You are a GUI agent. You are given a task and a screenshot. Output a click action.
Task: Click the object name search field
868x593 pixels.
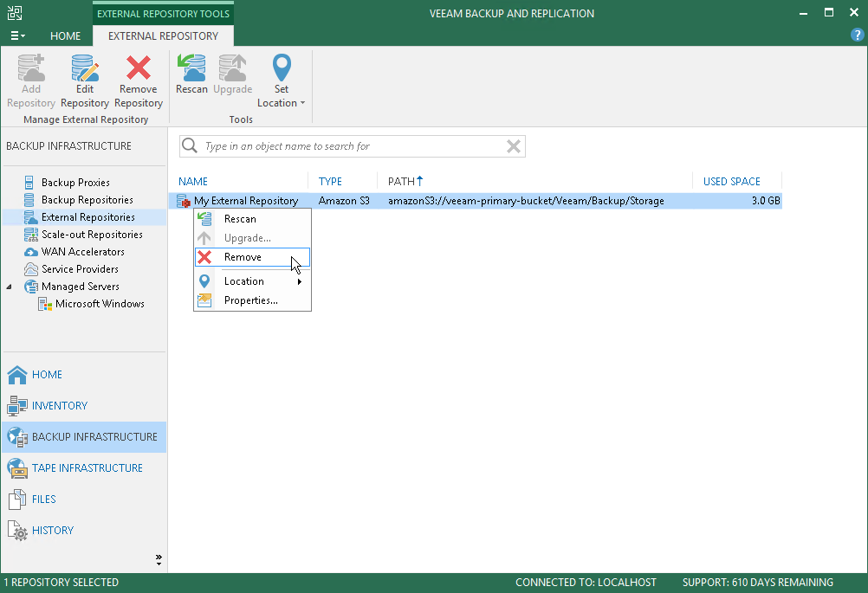352,146
